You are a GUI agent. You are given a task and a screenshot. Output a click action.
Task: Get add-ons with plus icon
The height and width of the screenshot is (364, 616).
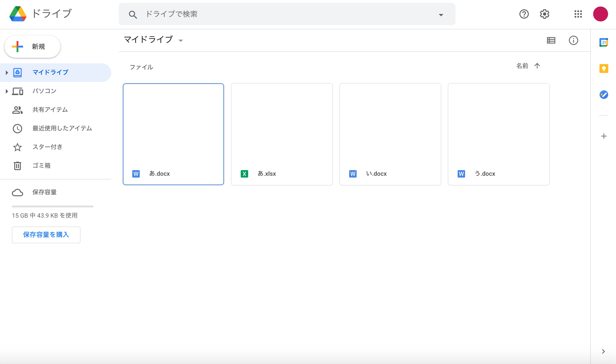(x=604, y=136)
